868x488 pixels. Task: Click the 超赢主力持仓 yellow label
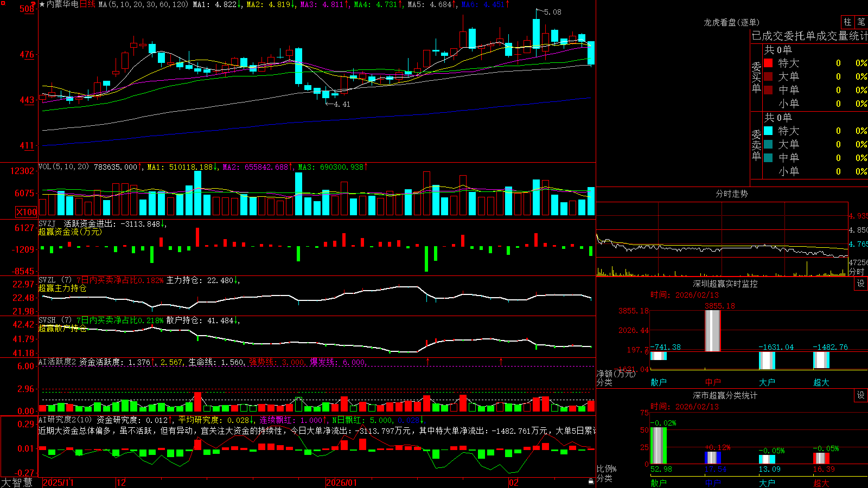pyautogui.click(x=62, y=288)
